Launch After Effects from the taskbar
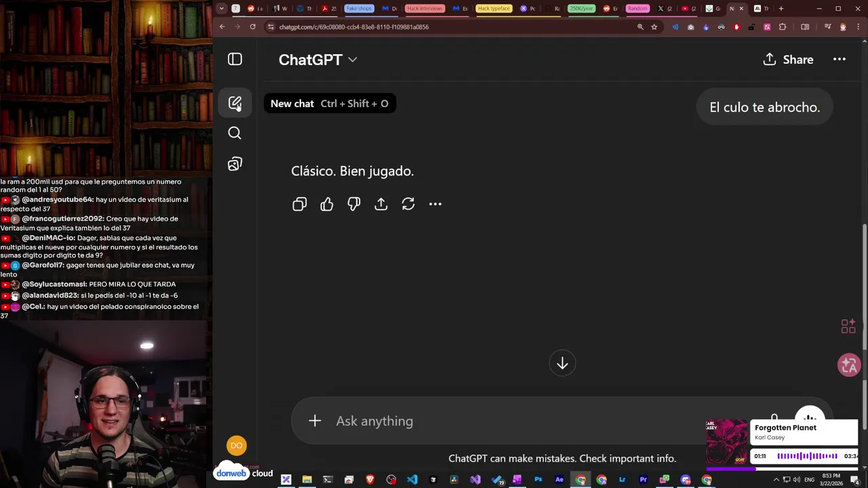This screenshot has height=488, width=868. pos(559,480)
